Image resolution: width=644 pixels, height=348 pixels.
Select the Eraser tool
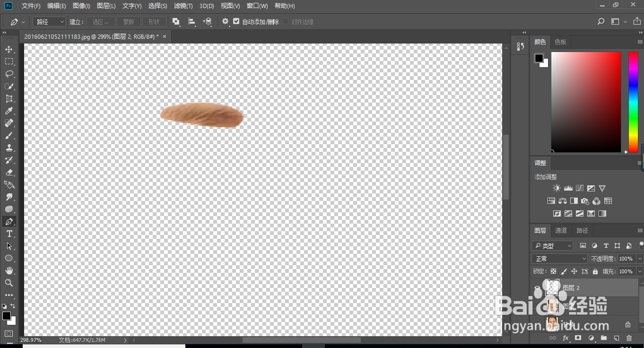pos(9,173)
